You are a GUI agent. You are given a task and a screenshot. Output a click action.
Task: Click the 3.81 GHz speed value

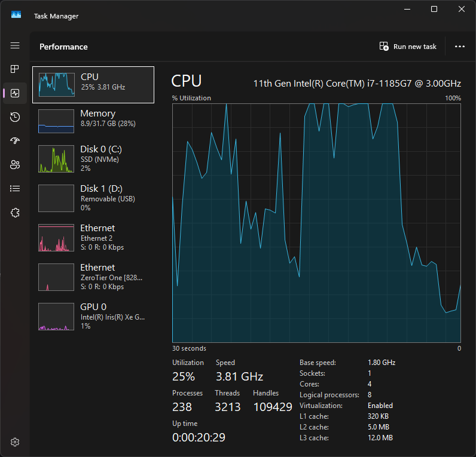tap(239, 376)
